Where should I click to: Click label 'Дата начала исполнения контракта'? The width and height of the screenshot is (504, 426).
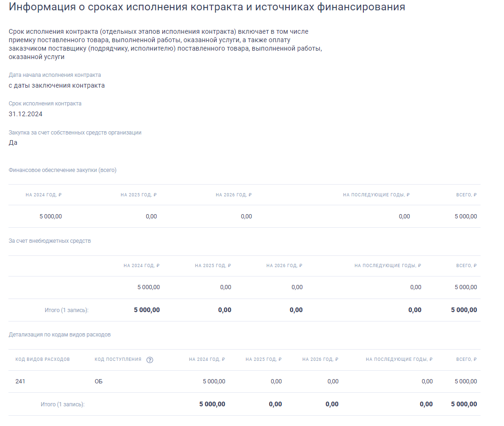pyautogui.click(x=55, y=75)
